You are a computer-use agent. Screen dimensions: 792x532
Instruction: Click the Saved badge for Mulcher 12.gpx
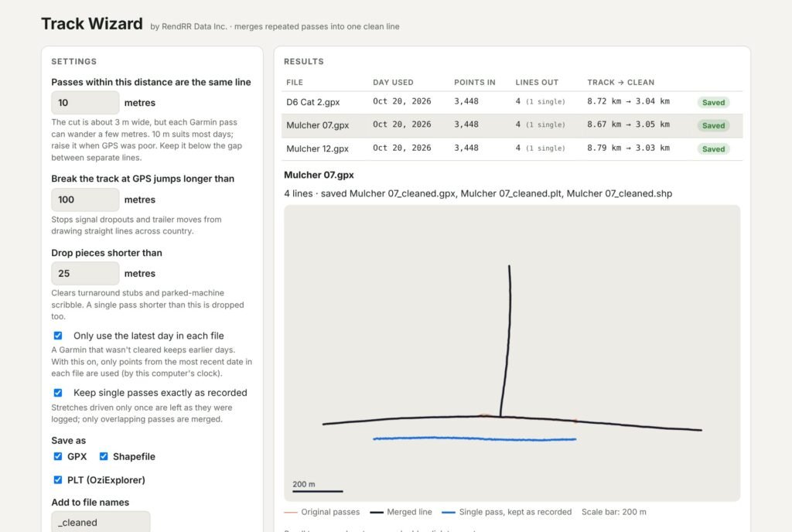pyautogui.click(x=713, y=149)
